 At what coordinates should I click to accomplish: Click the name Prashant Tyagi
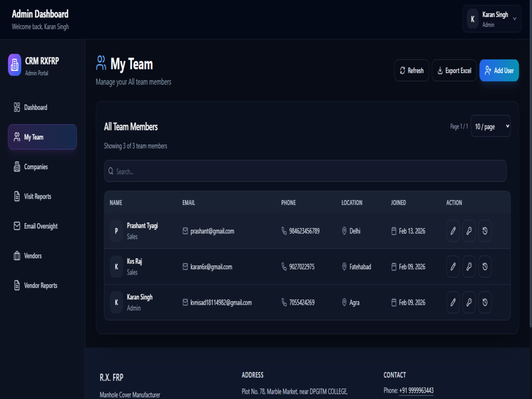pos(142,226)
